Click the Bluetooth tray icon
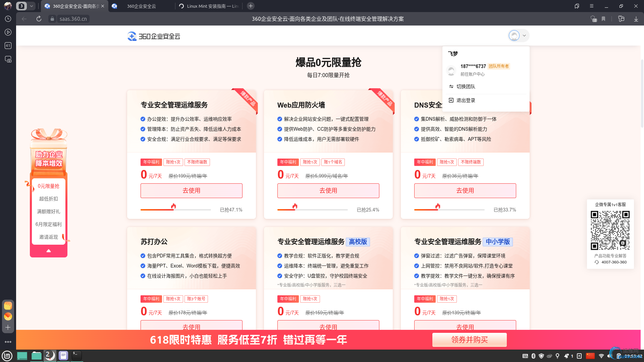This screenshot has height=362, width=644. tap(533, 356)
